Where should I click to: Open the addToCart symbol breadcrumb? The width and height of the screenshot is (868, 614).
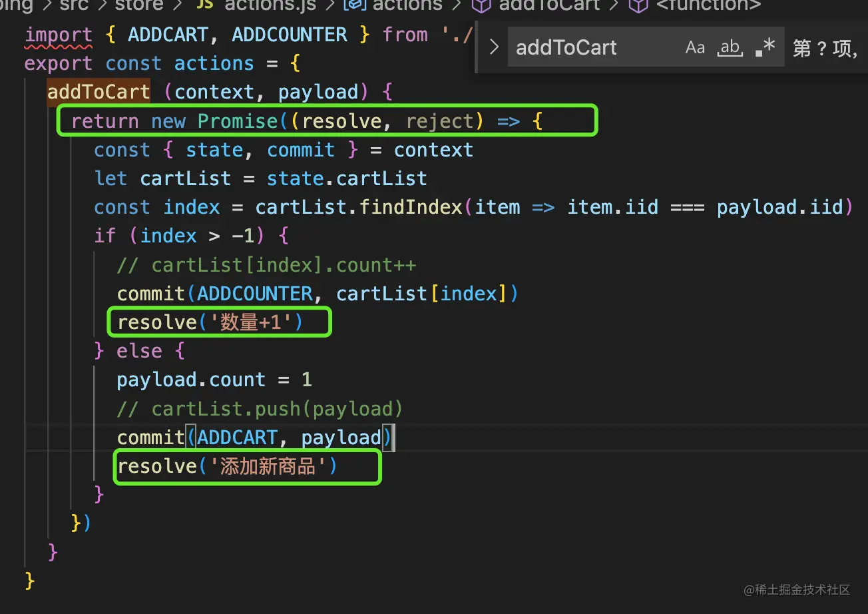click(549, 5)
